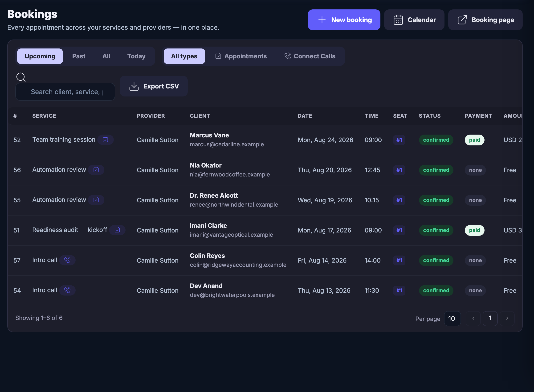Click the plus icon in New booking
The height and width of the screenshot is (392, 534).
[x=322, y=20]
